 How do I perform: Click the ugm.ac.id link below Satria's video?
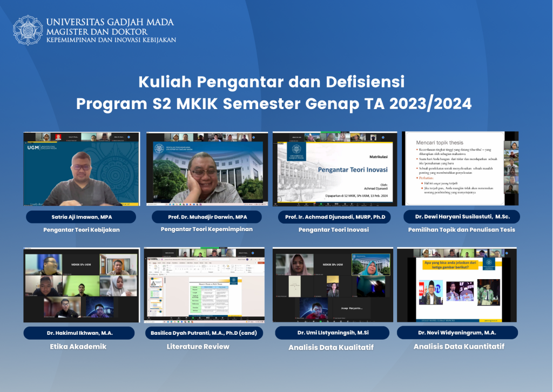point(126,204)
